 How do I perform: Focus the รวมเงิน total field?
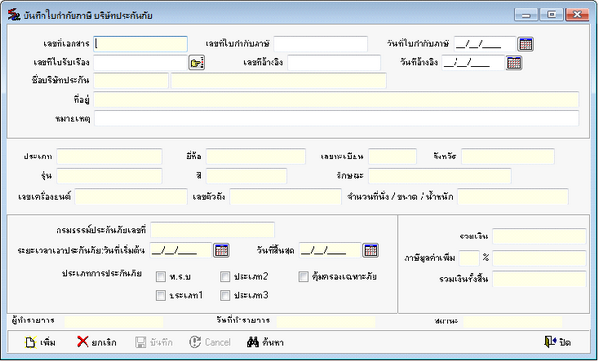pyautogui.click(x=539, y=236)
